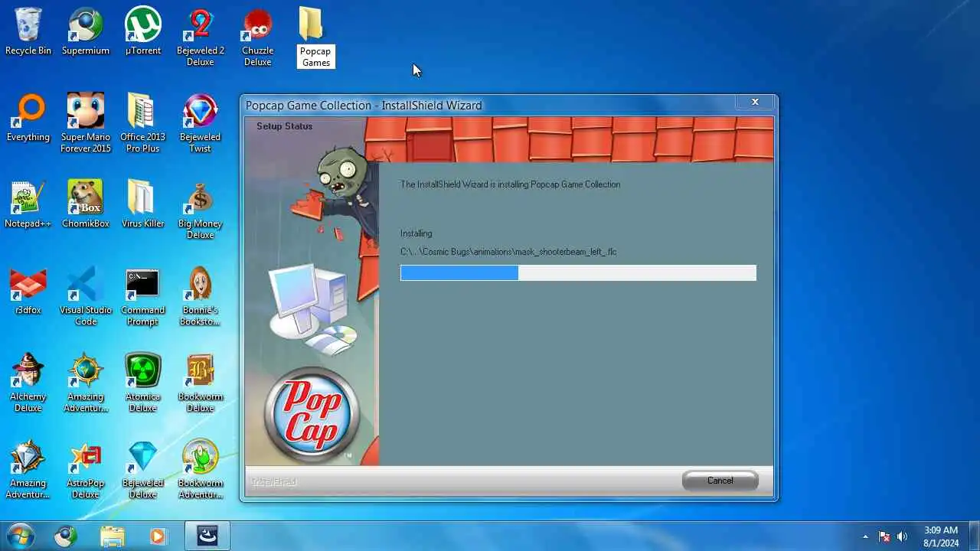Select Visual Studio Code shortcut
This screenshot has height=551, width=980.
[x=86, y=296]
